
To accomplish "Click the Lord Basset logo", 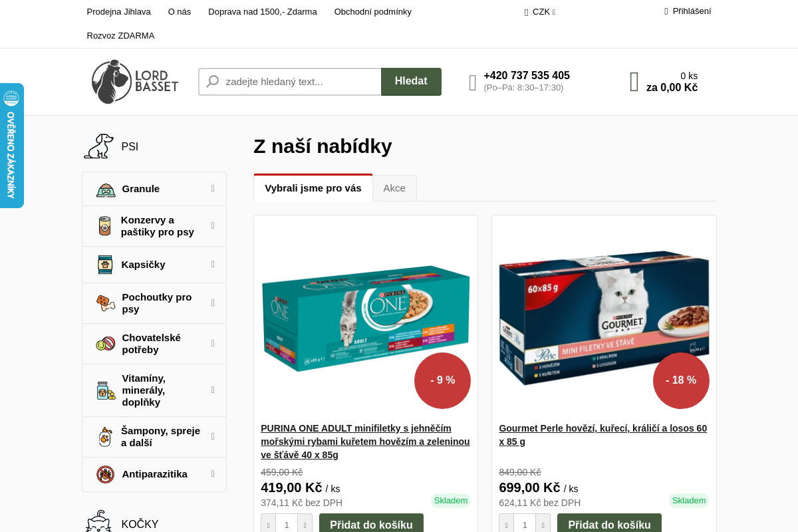I will (x=135, y=82).
